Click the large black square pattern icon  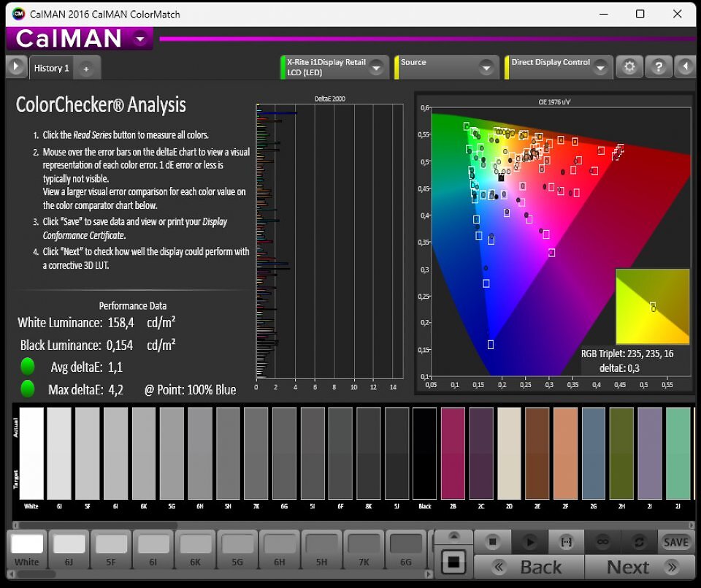click(453, 562)
